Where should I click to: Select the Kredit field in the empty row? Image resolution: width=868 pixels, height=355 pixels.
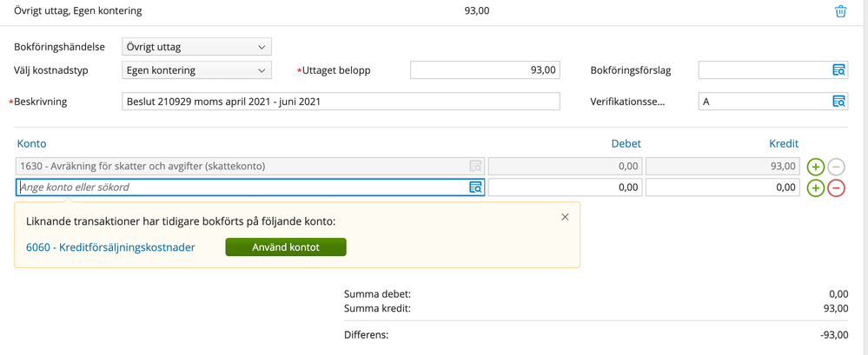pos(722,187)
